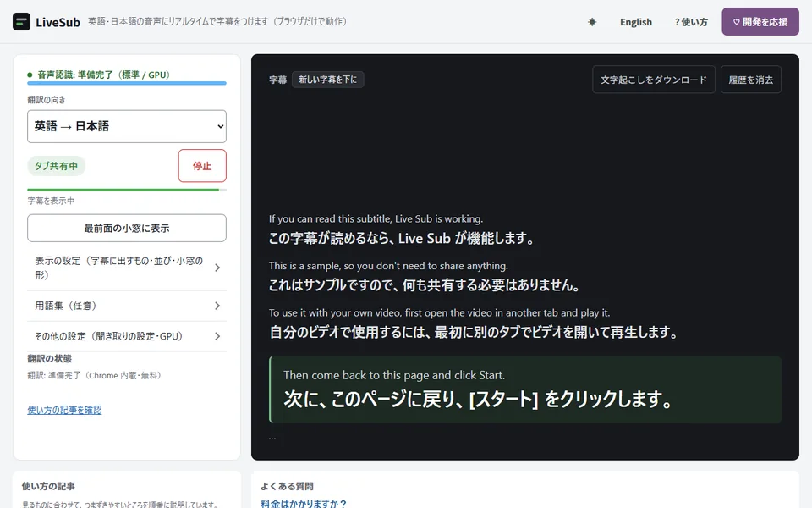Click Japanese subtitle 'これはサンプルですので'
The width and height of the screenshot is (812, 508).
coord(424,285)
